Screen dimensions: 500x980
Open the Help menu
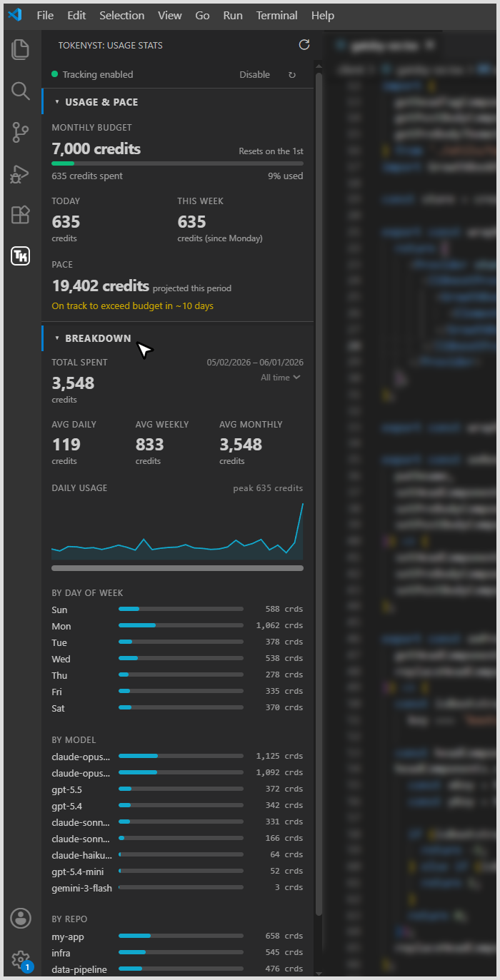point(323,15)
